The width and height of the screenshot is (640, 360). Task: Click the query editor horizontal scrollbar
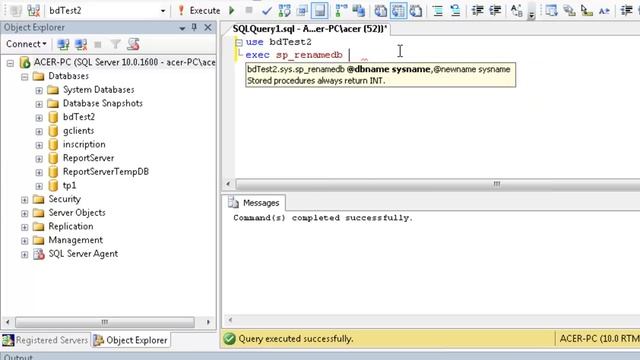coord(438,184)
